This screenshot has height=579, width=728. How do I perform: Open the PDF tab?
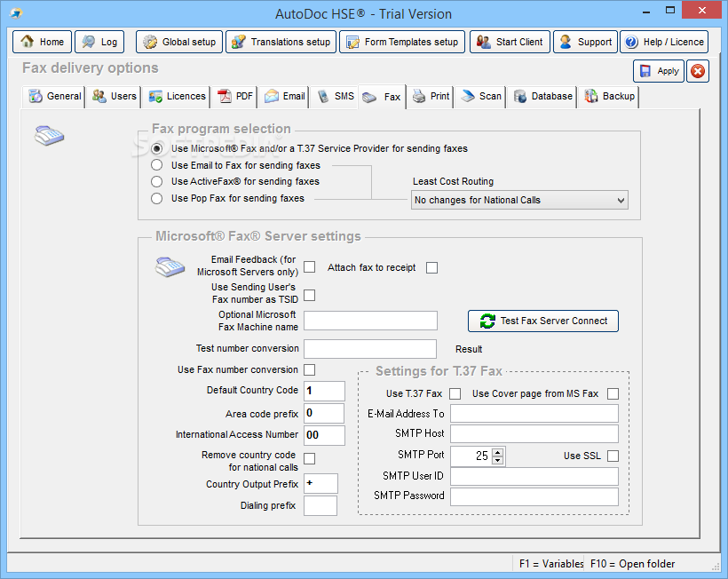pyautogui.click(x=234, y=97)
